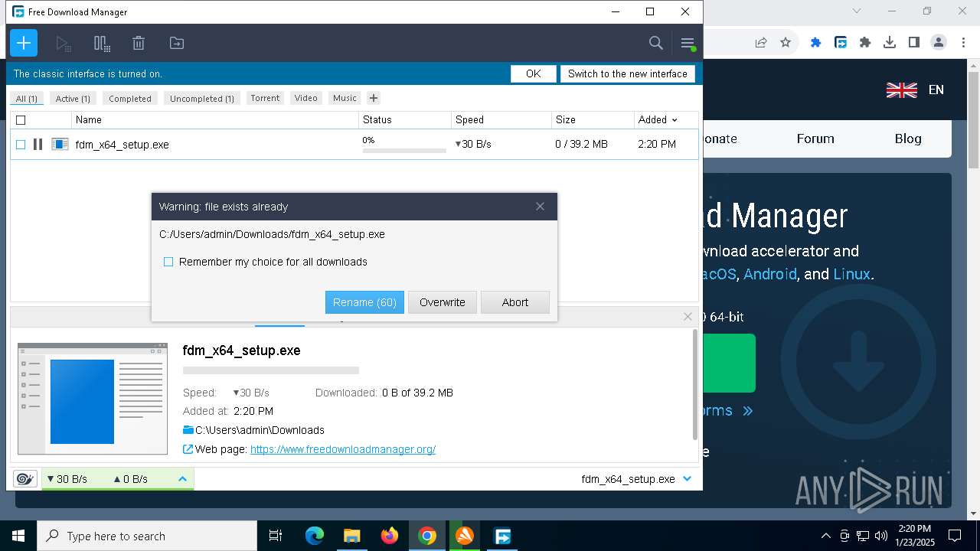Click the taskbar search box
Image resolution: width=980 pixels, height=551 pixels.
point(147,536)
